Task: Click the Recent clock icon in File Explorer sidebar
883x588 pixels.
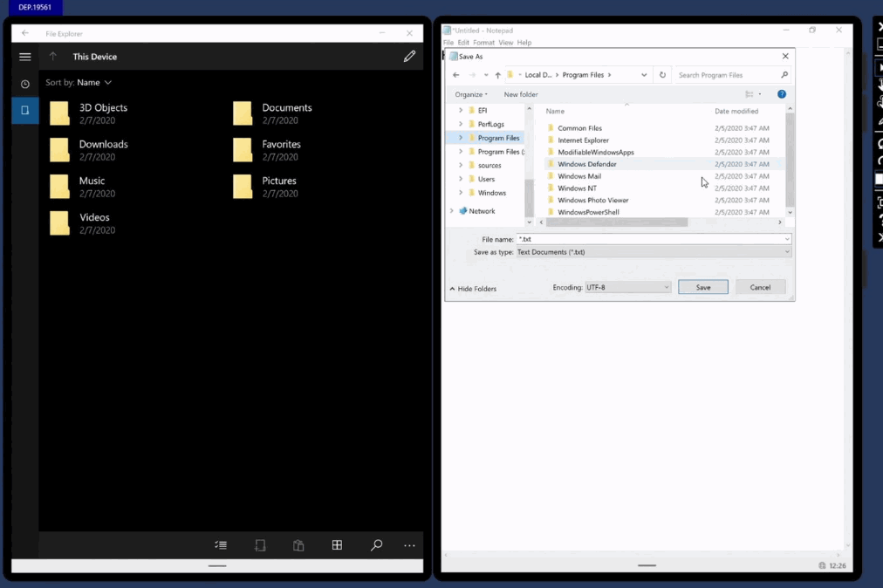Action: (x=24, y=84)
